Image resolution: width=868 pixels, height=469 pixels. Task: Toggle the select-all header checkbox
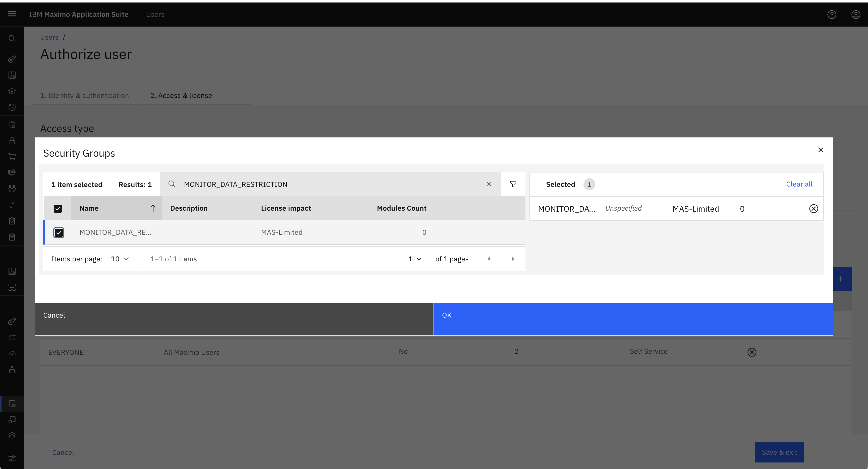[58, 209]
